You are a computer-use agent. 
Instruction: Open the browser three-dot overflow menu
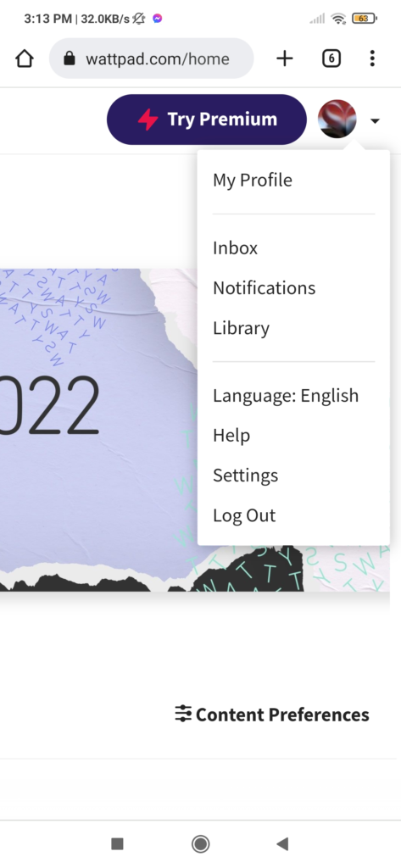coord(372,58)
